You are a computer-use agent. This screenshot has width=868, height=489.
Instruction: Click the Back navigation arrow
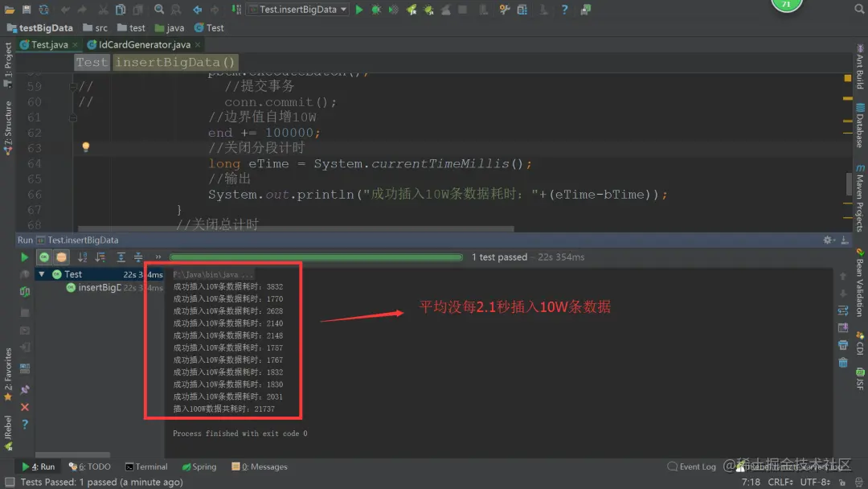pyautogui.click(x=197, y=10)
